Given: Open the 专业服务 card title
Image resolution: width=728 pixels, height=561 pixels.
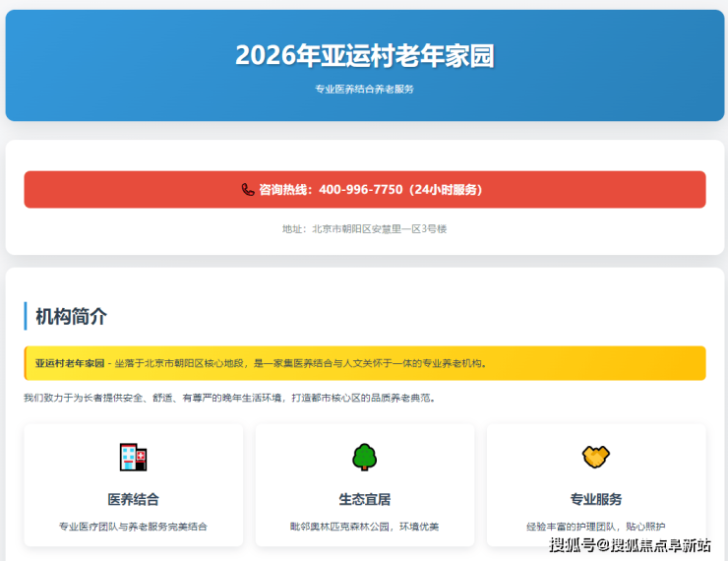Looking at the screenshot, I should 595,499.
